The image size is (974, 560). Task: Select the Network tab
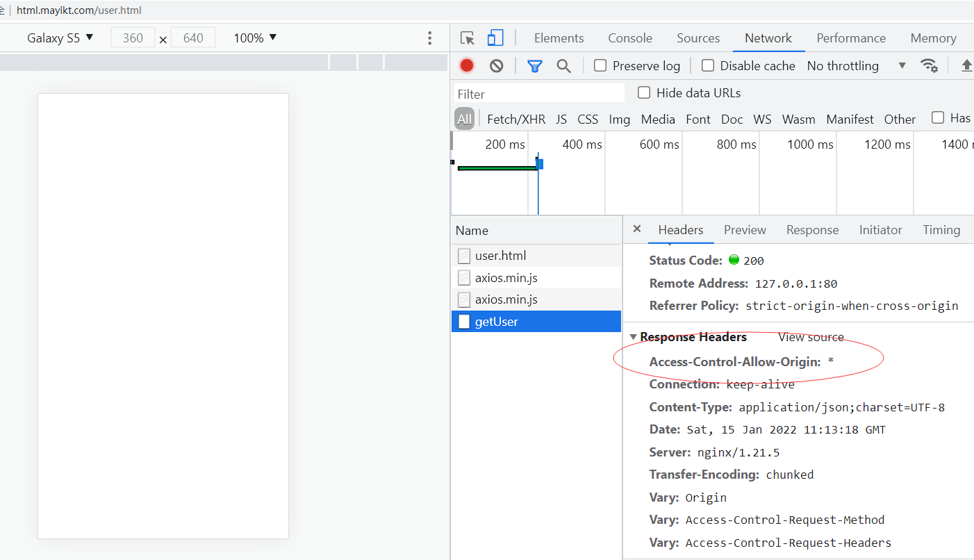click(x=768, y=38)
